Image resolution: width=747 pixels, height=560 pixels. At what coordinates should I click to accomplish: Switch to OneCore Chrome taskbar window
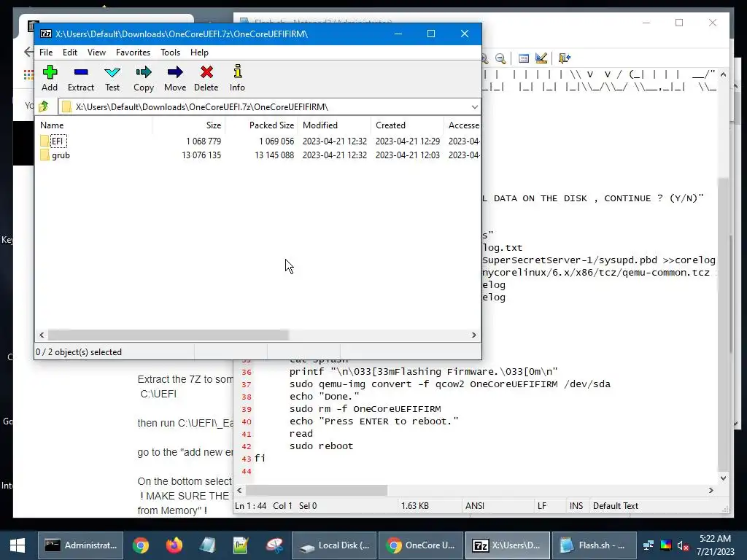(421, 545)
